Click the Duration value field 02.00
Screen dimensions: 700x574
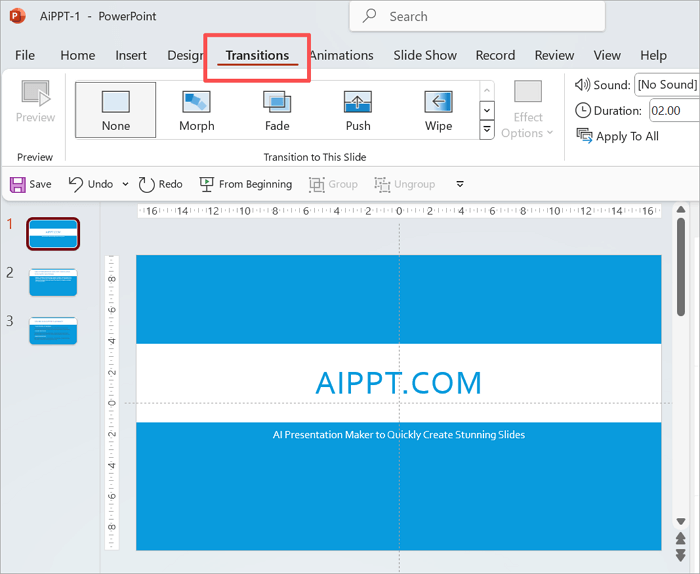(674, 110)
